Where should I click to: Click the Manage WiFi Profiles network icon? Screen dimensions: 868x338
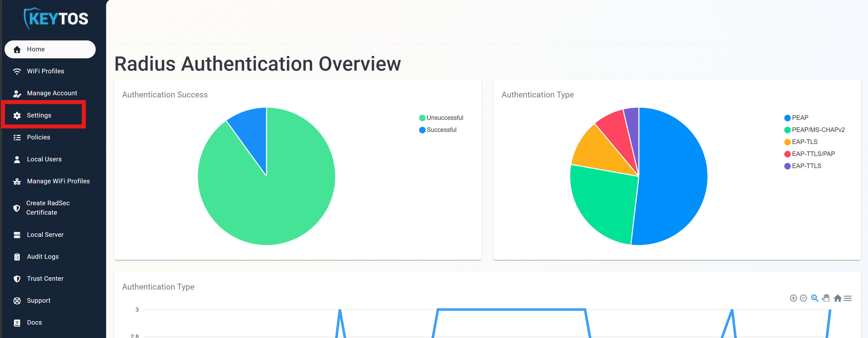click(17, 181)
